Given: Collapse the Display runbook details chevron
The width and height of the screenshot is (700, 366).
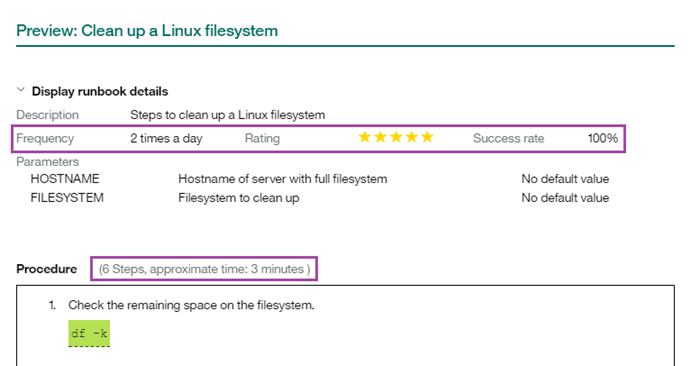Looking at the screenshot, I should tap(21, 90).
